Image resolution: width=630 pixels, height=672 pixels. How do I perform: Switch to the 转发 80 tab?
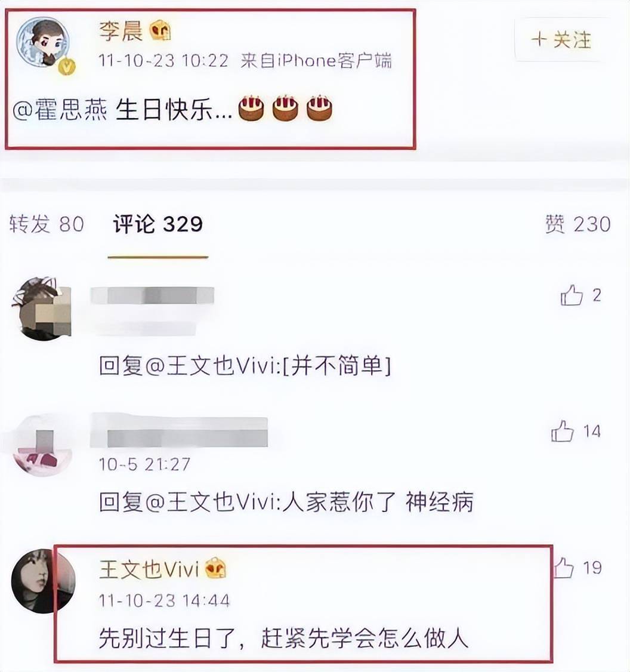[x=47, y=224]
